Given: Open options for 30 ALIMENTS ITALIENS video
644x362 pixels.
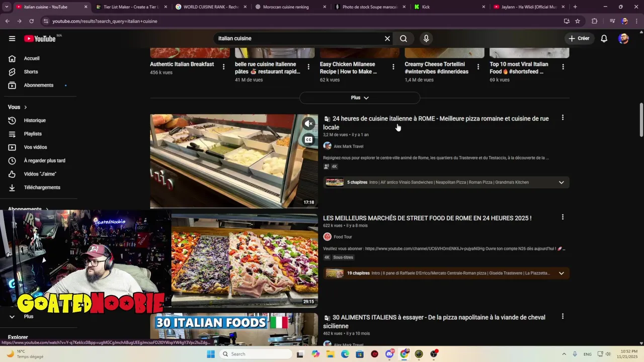Looking at the screenshot, I should click(x=562, y=316).
